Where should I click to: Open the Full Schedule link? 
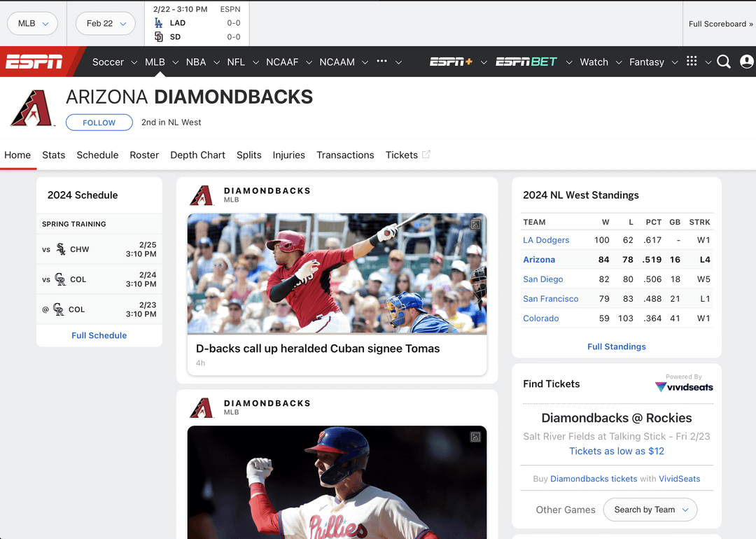click(99, 335)
